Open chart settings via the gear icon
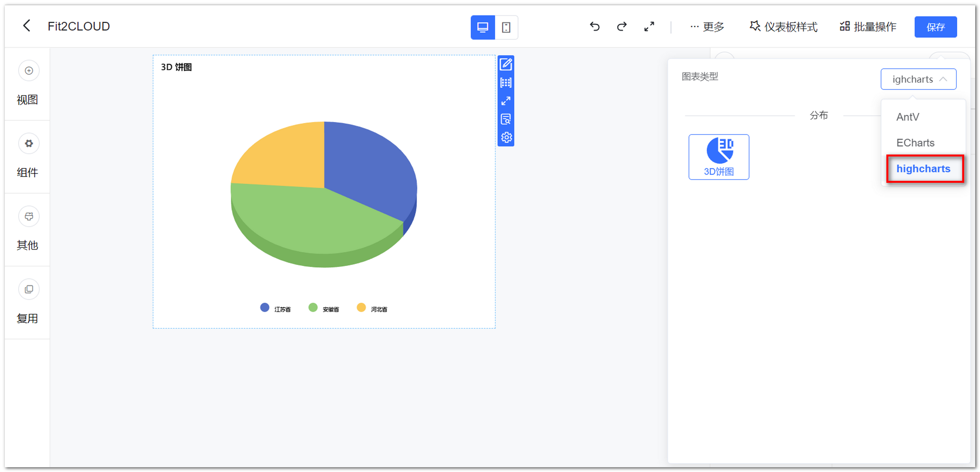 [x=506, y=137]
